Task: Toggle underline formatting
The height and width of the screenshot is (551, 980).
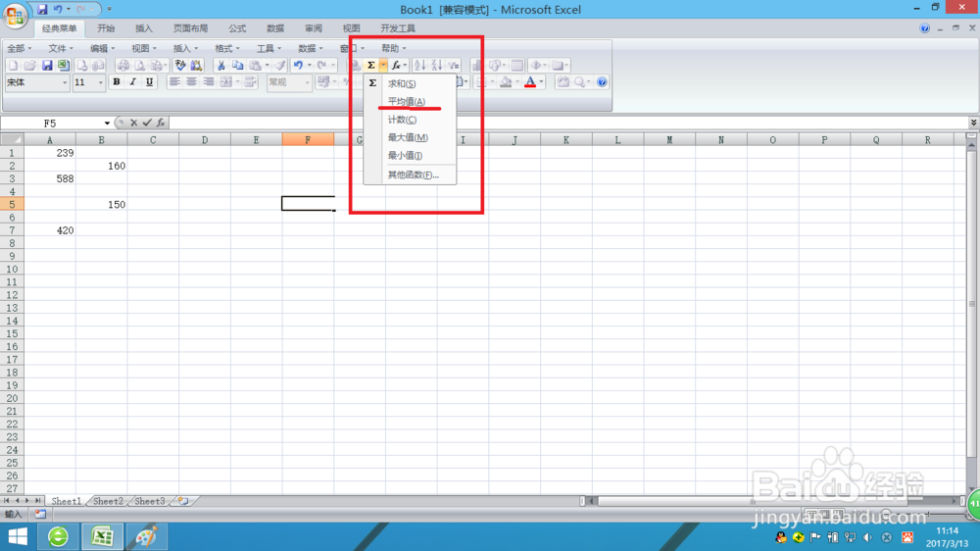Action: pyautogui.click(x=149, y=82)
